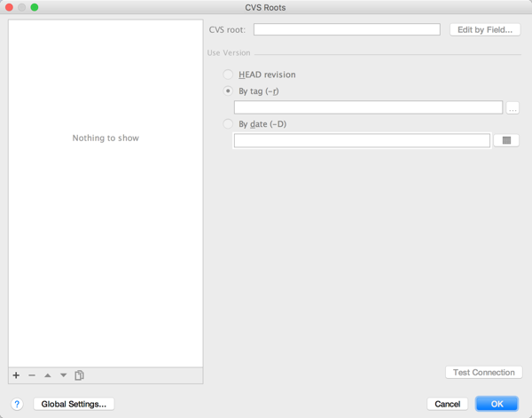Browse tags with the ellipsis button
The width and height of the screenshot is (532, 418).
click(x=512, y=108)
